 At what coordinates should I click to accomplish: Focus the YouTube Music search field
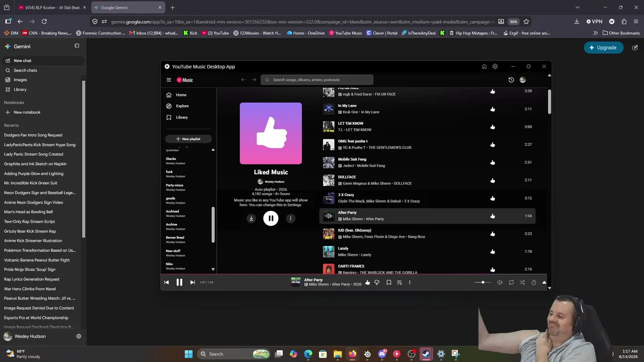pyautogui.click(x=317, y=80)
